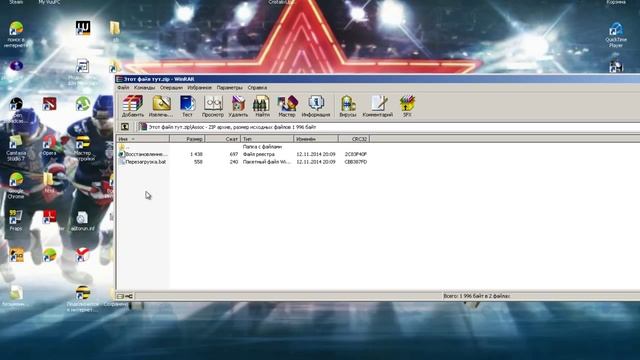The height and width of the screenshot is (360, 640).
Task: Click the Вирусы virus scan icon
Action: (x=348, y=106)
